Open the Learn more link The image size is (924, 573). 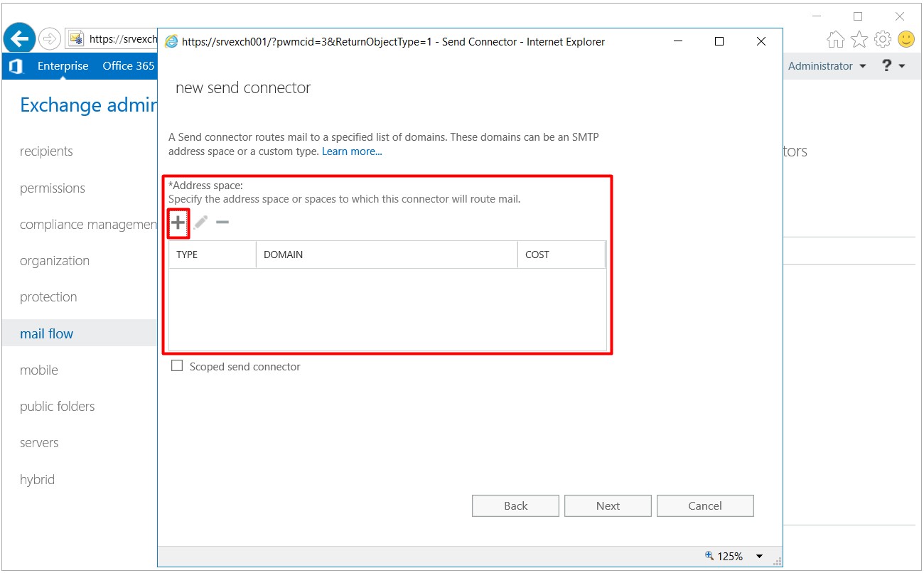coord(352,151)
